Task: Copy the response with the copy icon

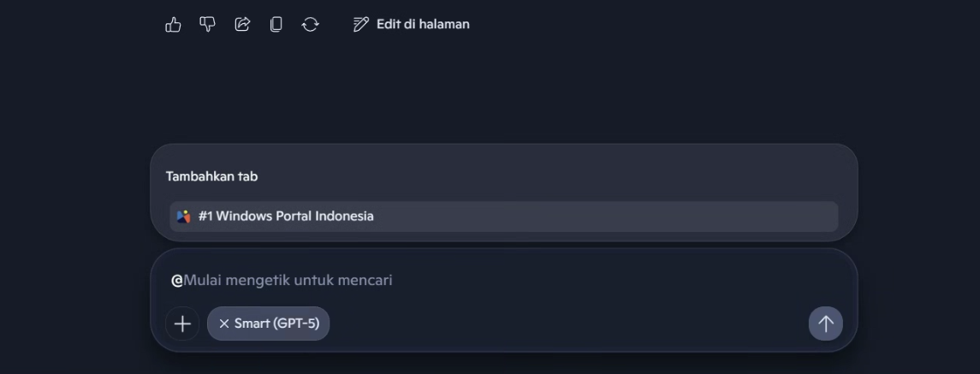Action: 276,24
